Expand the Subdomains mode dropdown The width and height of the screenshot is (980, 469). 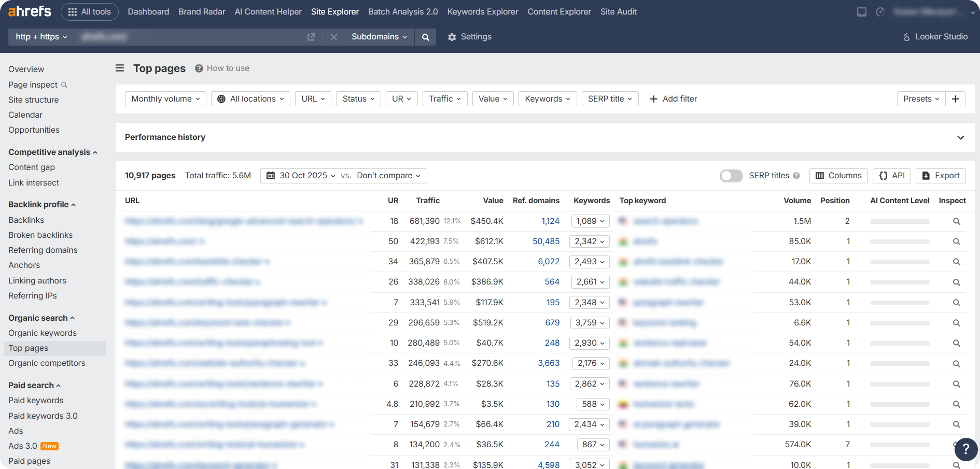click(379, 37)
